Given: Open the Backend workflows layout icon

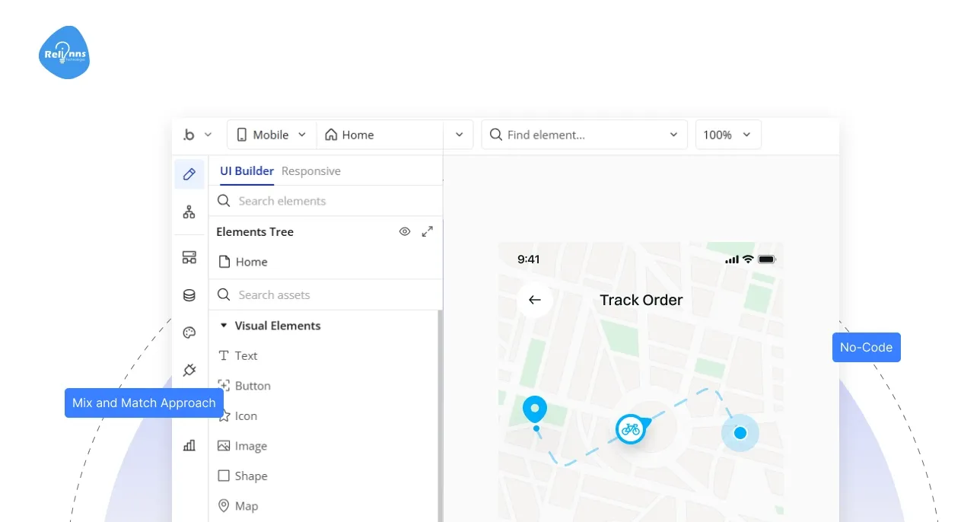Looking at the screenshot, I should coord(189,257).
